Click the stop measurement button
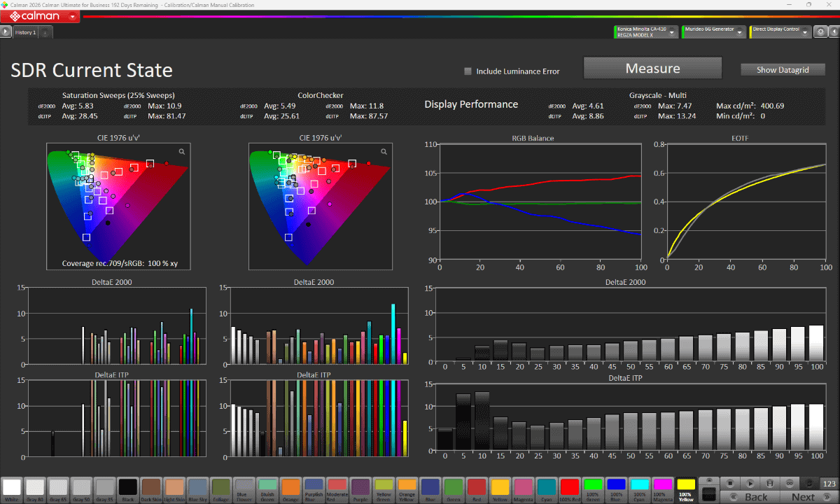Viewport: 840px width, 504px height. (729, 483)
